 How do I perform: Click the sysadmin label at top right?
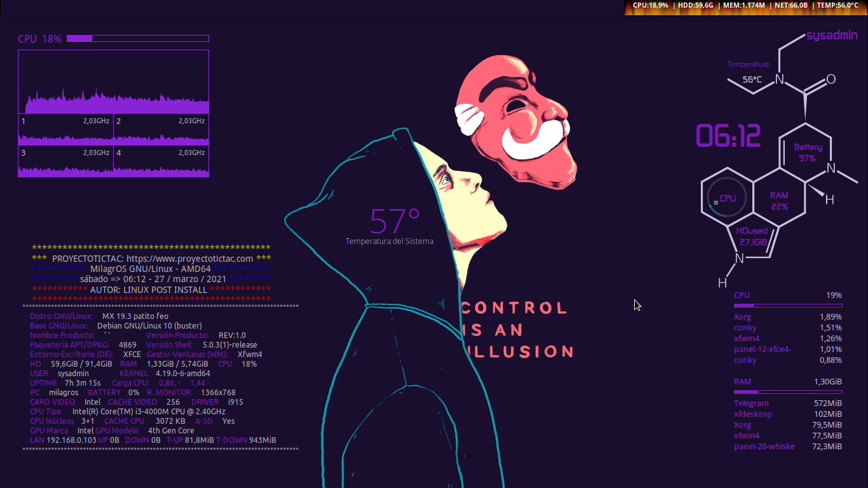(832, 36)
